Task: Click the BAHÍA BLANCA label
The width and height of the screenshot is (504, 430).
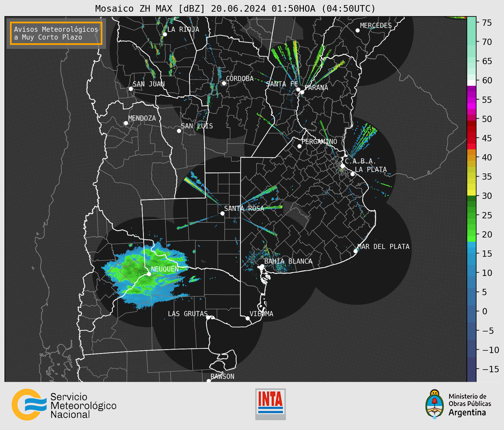Action: click(x=288, y=261)
